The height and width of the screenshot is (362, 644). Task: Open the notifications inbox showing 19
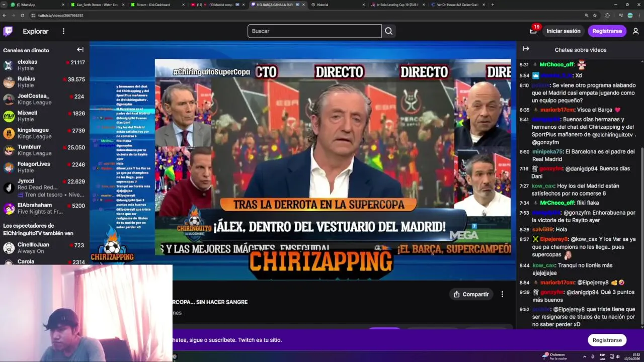[533, 31]
